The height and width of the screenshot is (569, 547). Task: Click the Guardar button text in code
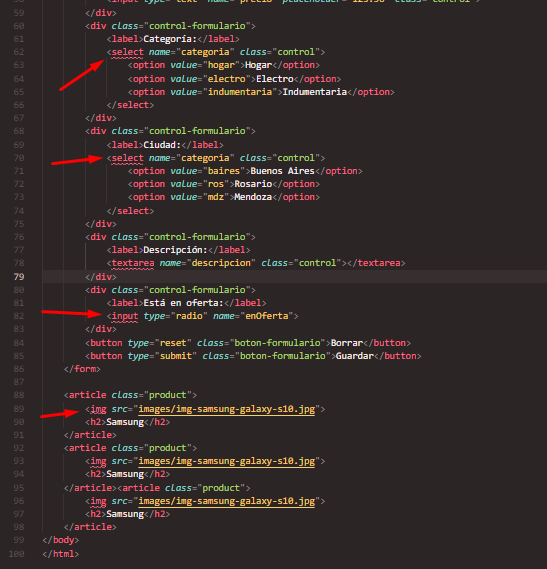pyautogui.click(x=355, y=356)
